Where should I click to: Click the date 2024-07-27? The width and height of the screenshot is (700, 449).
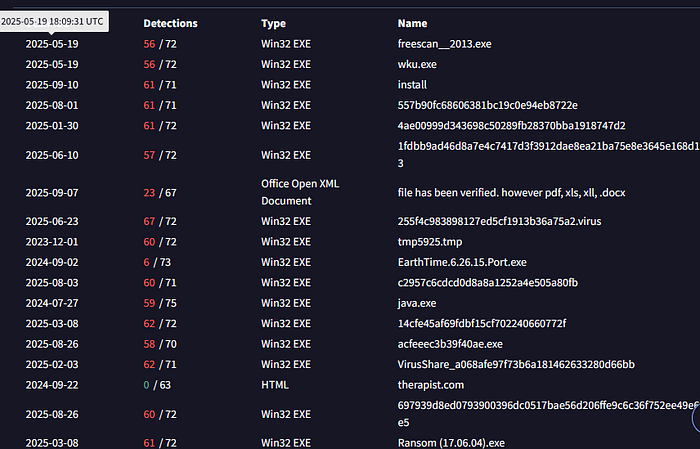tap(52, 303)
